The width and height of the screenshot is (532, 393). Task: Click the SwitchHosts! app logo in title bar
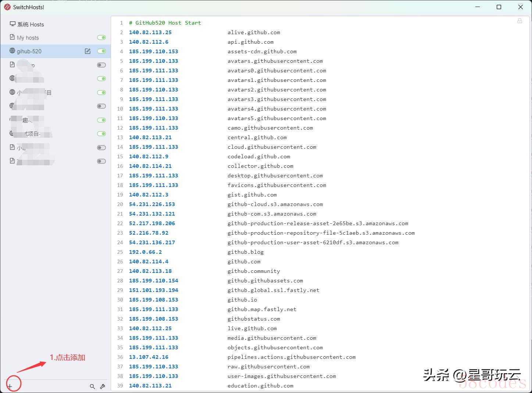click(7, 7)
